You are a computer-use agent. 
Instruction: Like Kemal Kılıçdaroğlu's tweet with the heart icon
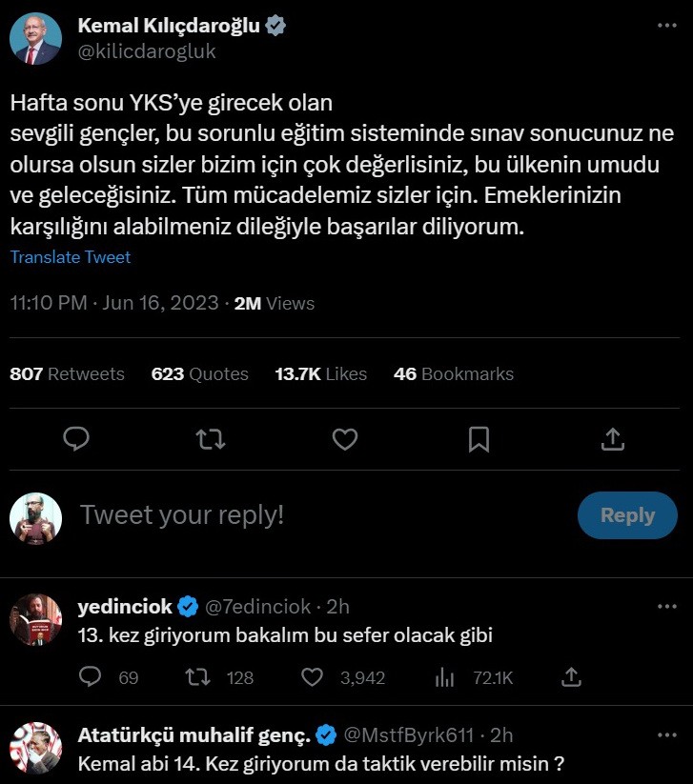(x=345, y=438)
